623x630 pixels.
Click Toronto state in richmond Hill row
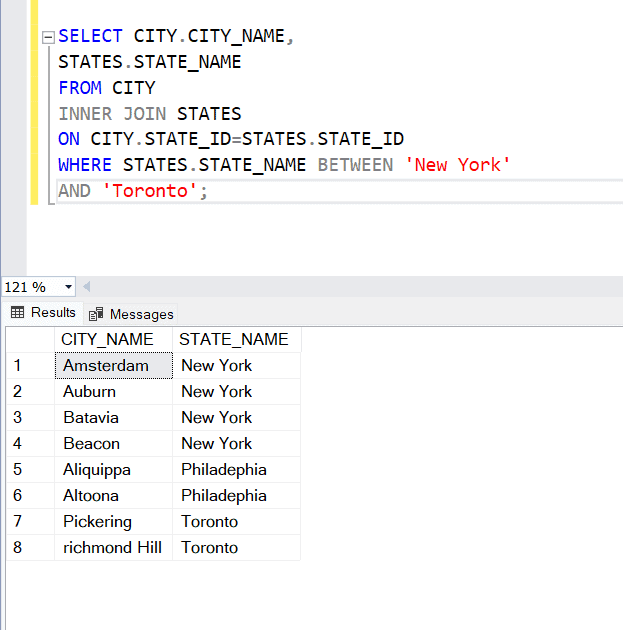pos(237,548)
